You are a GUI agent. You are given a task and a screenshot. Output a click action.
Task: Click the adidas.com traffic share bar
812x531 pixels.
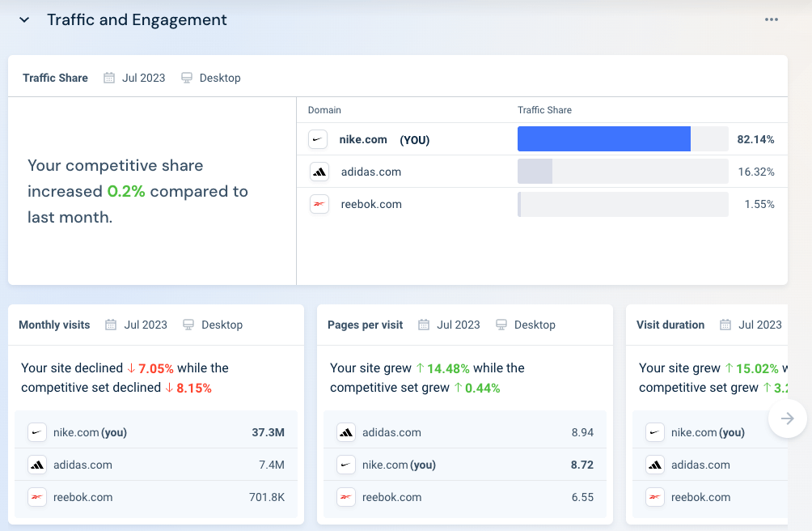click(623, 171)
